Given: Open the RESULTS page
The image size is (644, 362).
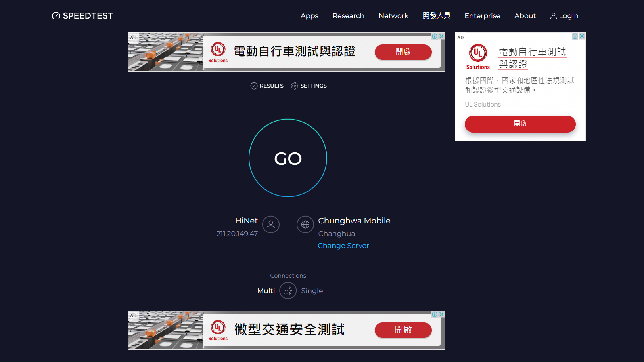Looking at the screenshot, I should tap(267, 86).
